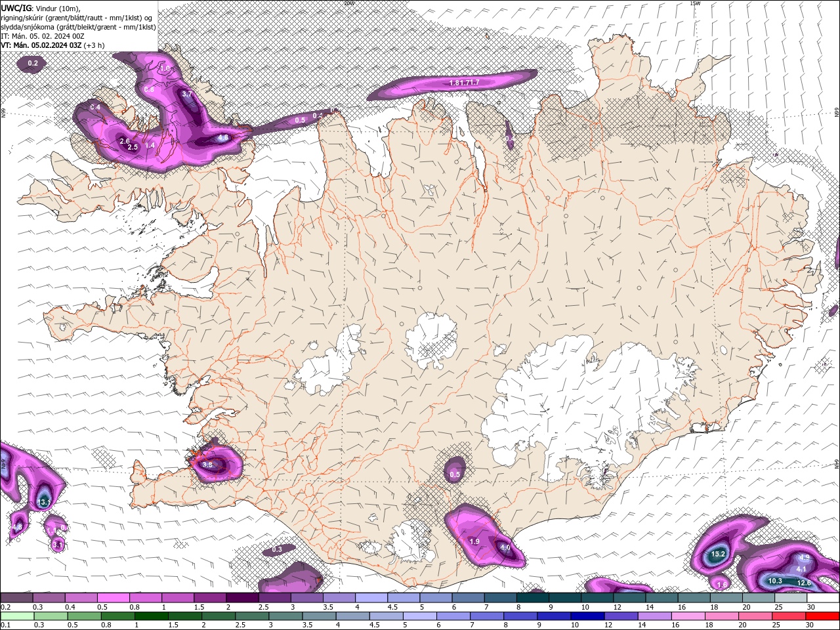The width and height of the screenshot is (840, 630).
Task: Click the '1.81.71.7' values in the northern band
Action: coord(465,83)
